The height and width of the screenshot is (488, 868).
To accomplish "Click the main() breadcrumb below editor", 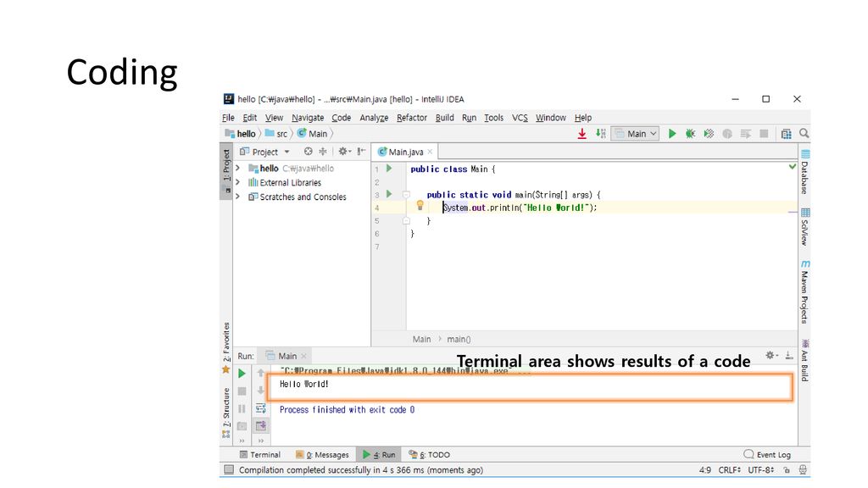I will tap(459, 339).
